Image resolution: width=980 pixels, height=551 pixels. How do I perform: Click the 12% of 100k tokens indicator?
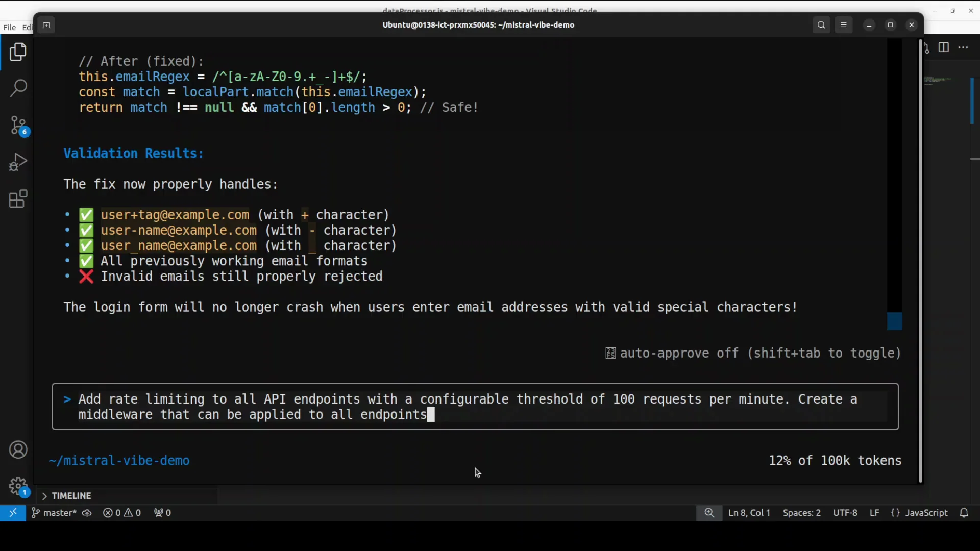tap(835, 460)
